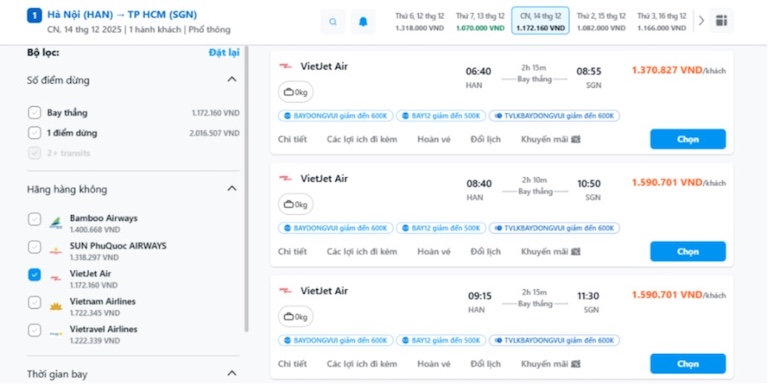This screenshot has height=391, width=768.
Task: Select date Thứ 6, 12 thg 12
Action: pyautogui.click(x=420, y=22)
